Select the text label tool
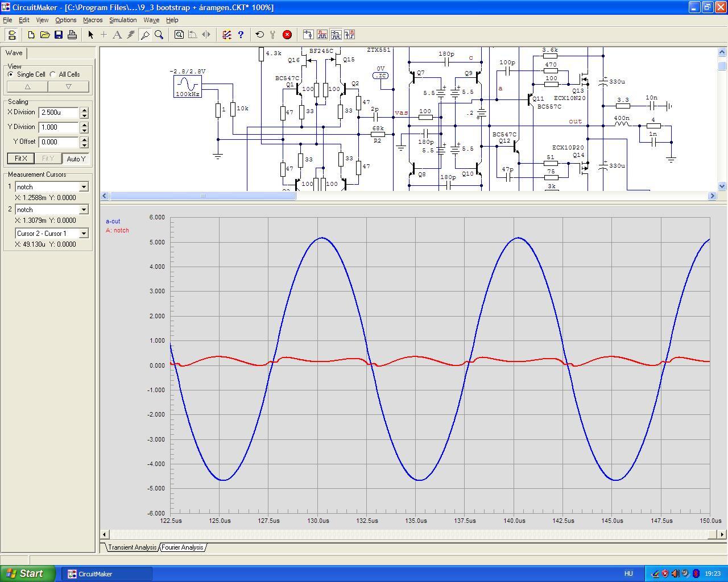The image size is (728, 582). tap(117, 35)
